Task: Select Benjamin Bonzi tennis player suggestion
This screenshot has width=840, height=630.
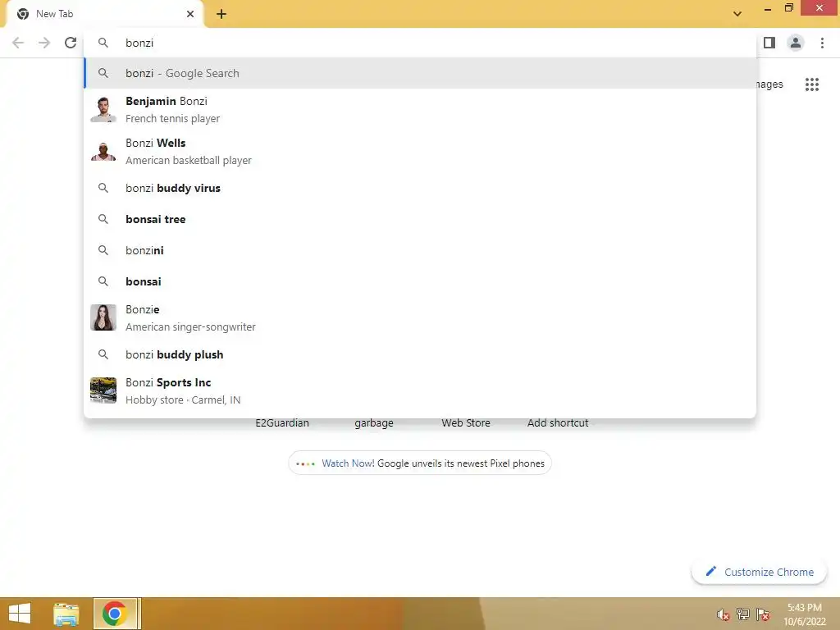Action: [x=420, y=109]
